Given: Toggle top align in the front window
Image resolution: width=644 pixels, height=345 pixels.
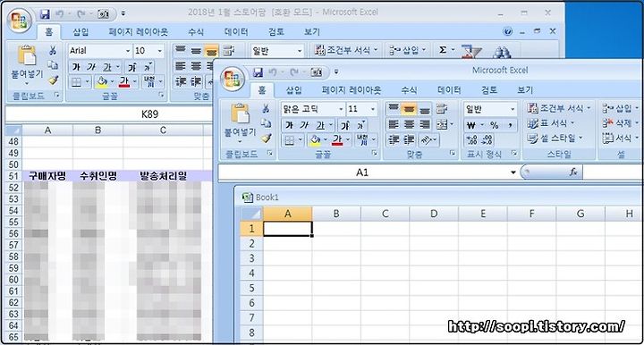Looking at the screenshot, I should click(x=394, y=109).
